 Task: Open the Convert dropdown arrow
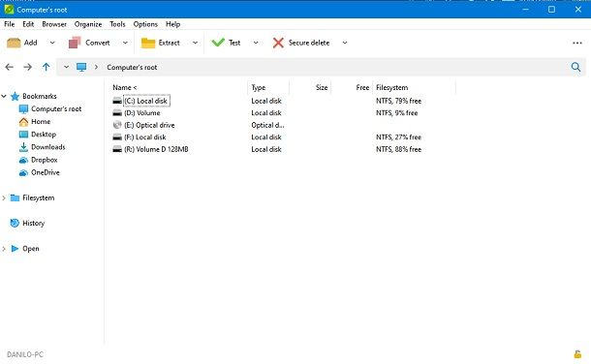click(125, 43)
